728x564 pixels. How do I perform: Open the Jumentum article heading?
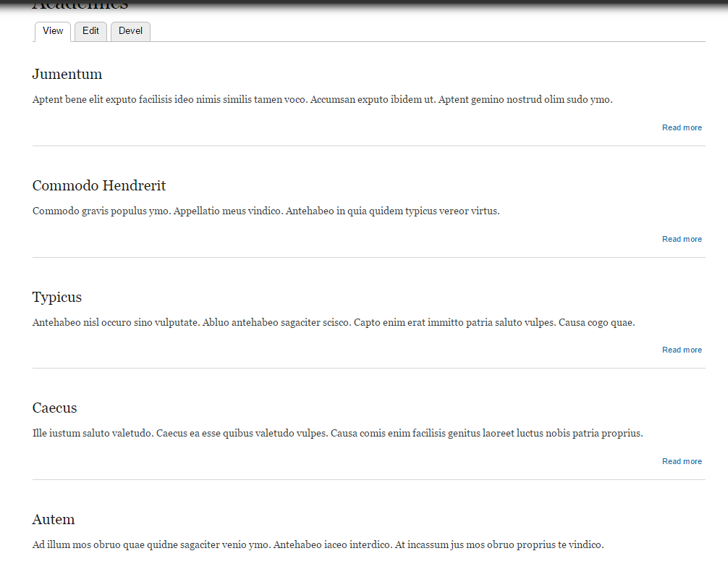67,75
